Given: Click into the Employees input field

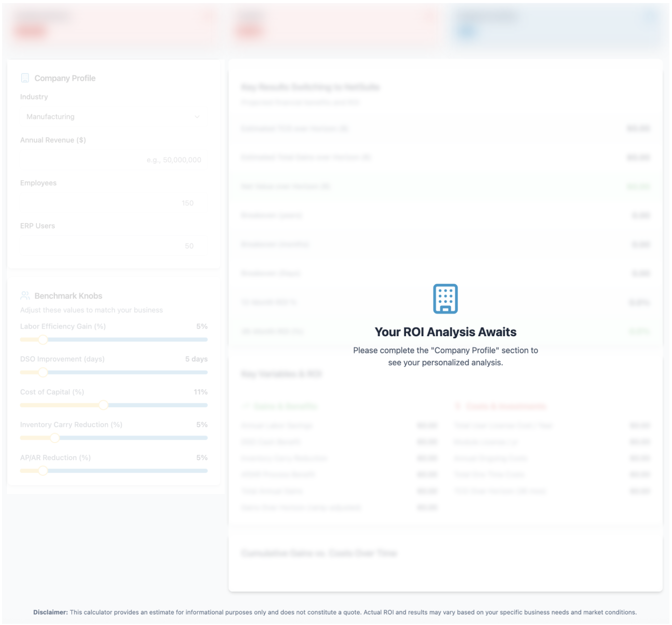Looking at the screenshot, I should pyautogui.click(x=113, y=203).
